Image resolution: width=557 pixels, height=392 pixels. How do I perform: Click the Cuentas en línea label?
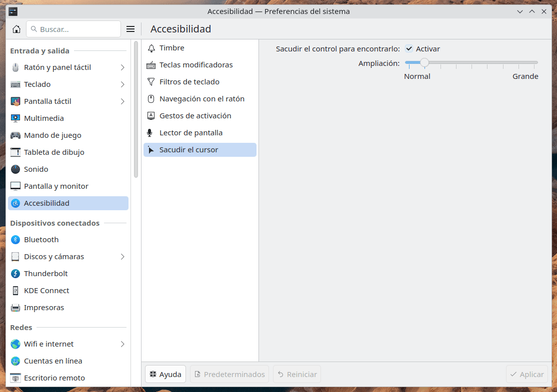point(53,361)
